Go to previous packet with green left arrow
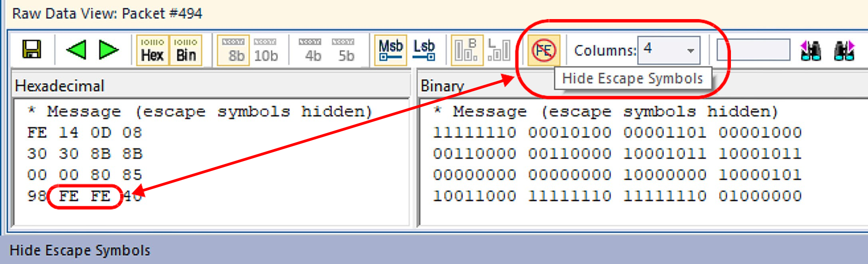868x264 pixels. click(x=76, y=50)
